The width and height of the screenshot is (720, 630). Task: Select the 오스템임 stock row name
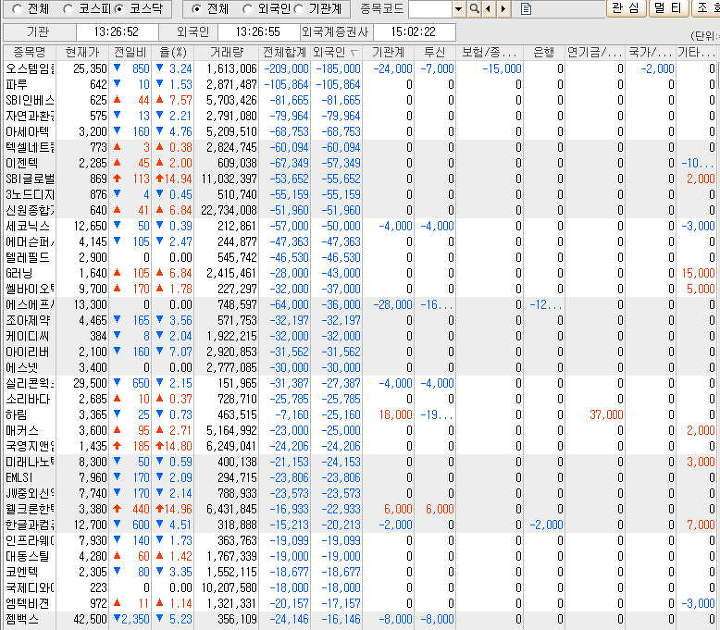click(x=30, y=69)
